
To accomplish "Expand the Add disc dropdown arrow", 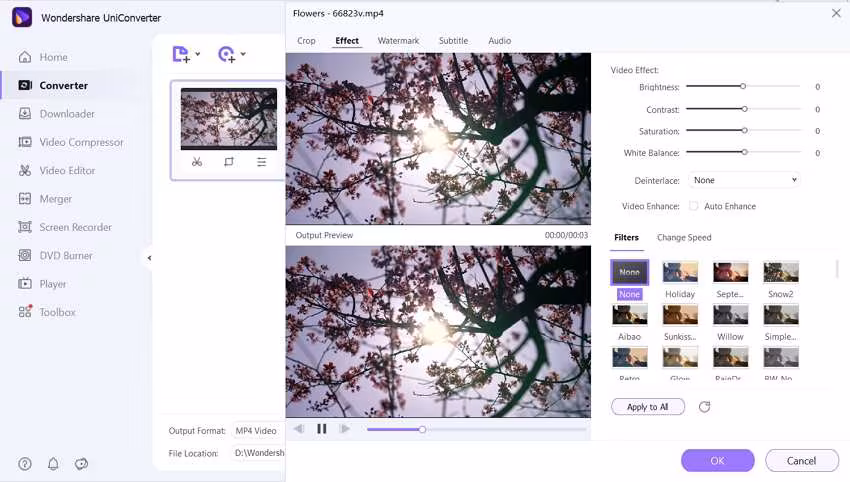I will pos(243,54).
